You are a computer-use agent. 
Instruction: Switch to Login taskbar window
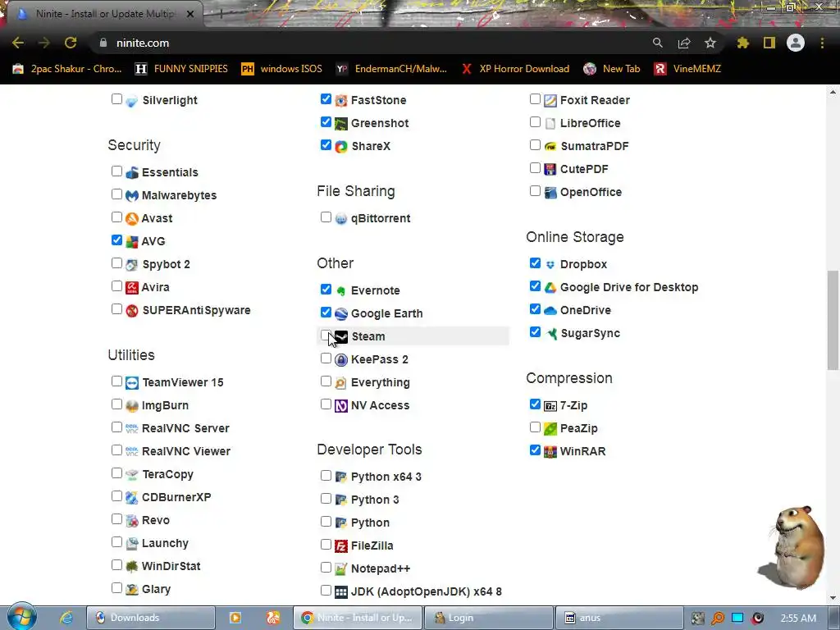(x=489, y=618)
